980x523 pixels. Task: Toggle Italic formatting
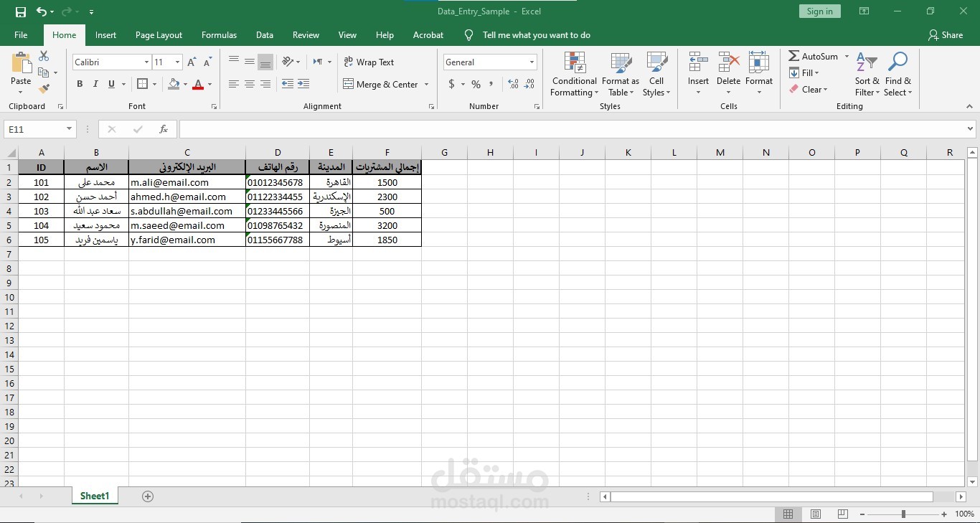95,84
